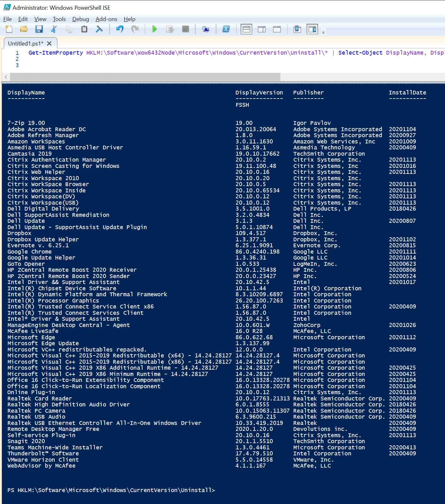Redo the last edit
The image size is (445, 504).
(x=135, y=29)
